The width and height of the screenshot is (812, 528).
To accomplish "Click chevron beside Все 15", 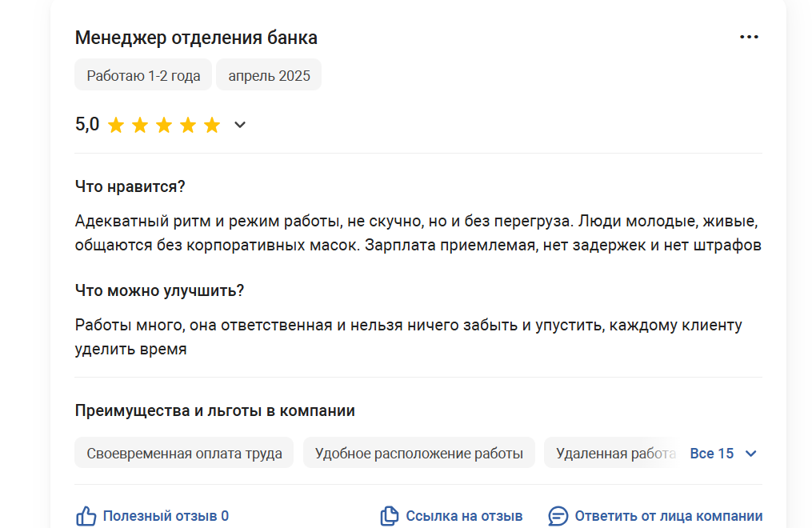I will (x=750, y=454).
